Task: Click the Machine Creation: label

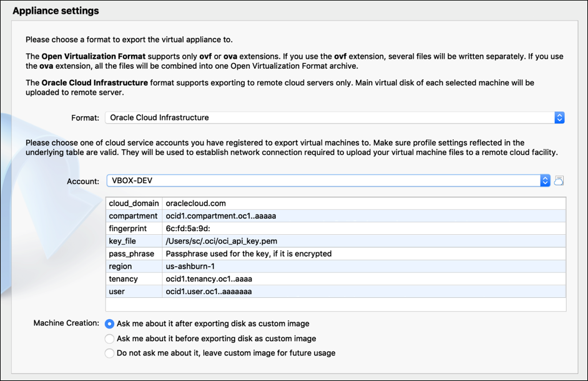Action: (66, 323)
